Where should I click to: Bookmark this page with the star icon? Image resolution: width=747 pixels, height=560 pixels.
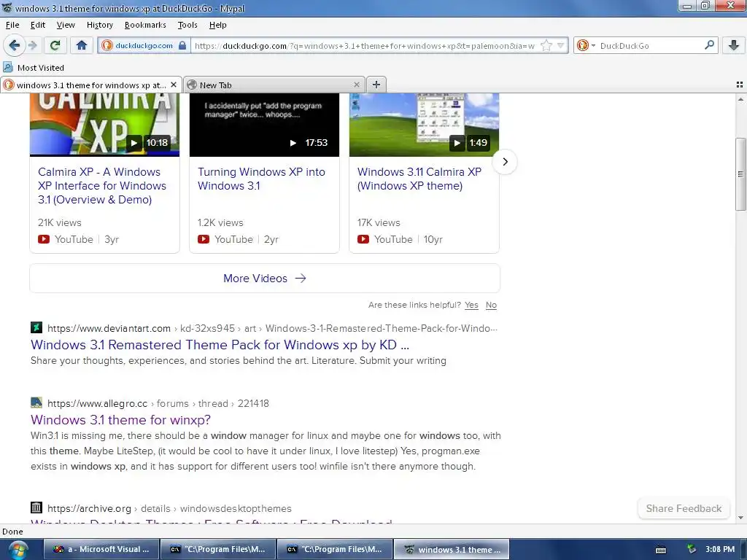click(x=546, y=46)
